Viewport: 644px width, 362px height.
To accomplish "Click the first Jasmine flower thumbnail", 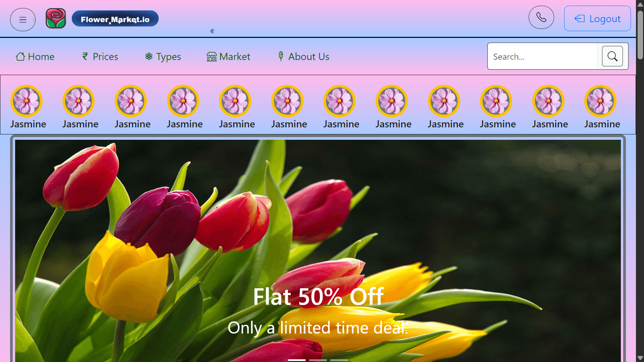I will point(26,101).
